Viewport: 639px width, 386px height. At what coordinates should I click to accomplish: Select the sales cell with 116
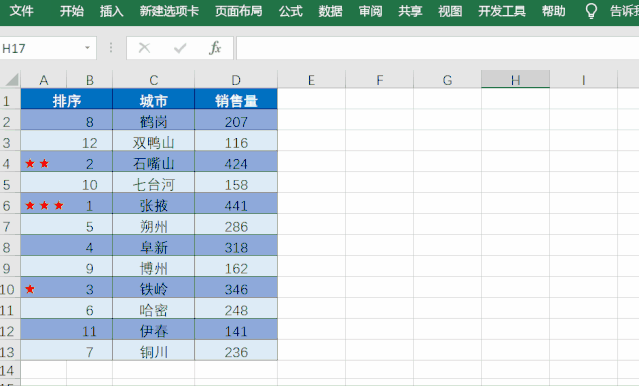click(x=236, y=141)
